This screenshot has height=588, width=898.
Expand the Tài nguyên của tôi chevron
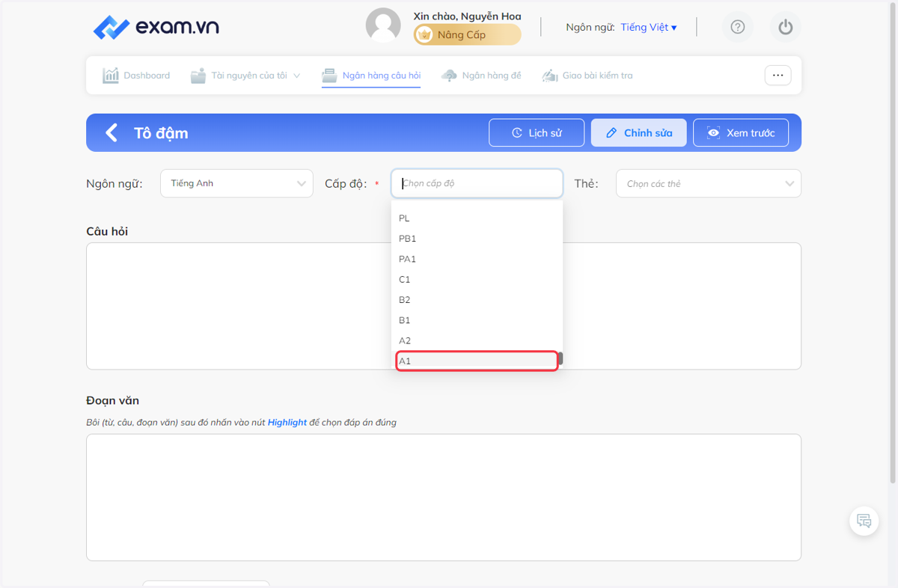point(296,76)
